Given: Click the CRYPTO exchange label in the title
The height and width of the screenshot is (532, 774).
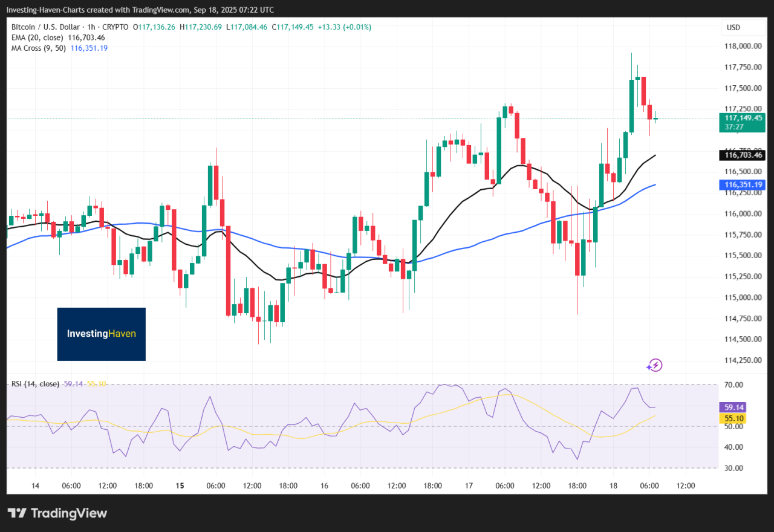Looking at the screenshot, I should pos(116,27).
